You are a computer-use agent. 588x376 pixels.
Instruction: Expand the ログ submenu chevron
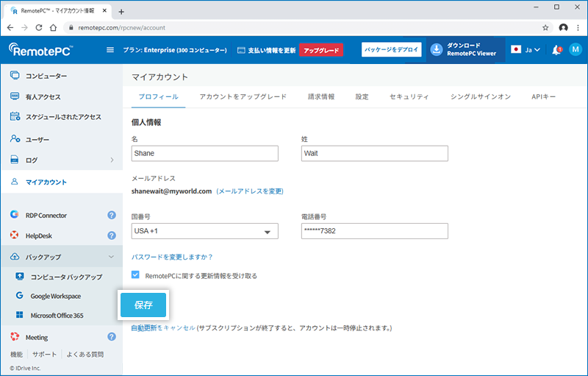112,160
